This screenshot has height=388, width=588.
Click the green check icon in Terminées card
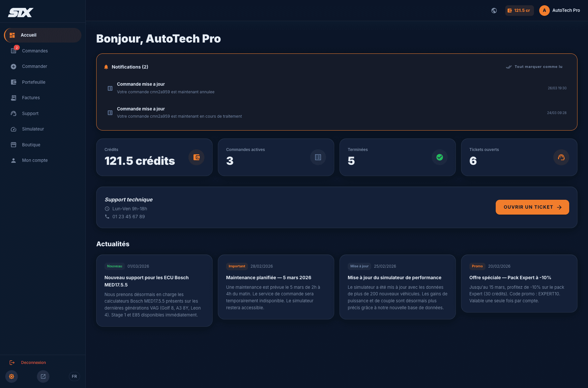(x=440, y=157)
